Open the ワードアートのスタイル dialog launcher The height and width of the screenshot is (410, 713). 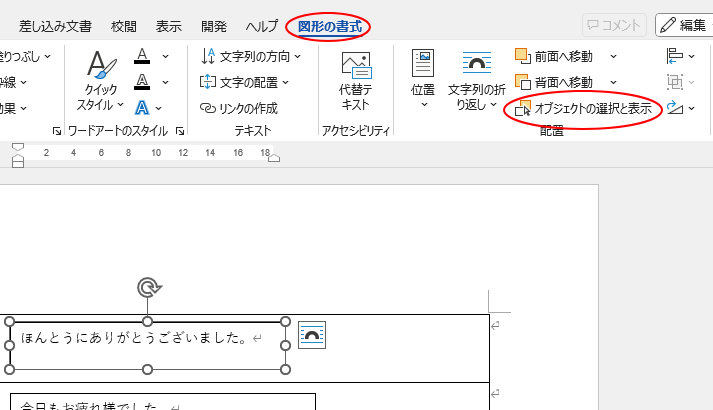coord(180,131)
